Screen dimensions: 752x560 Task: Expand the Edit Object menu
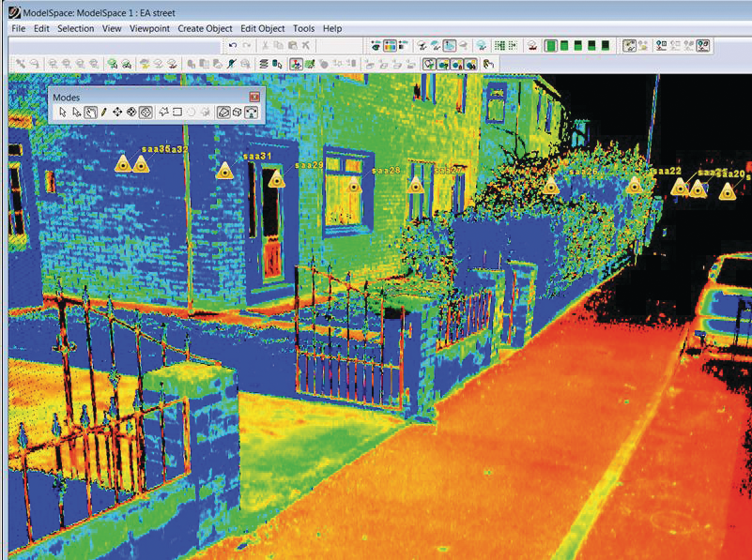pos(263,29)
